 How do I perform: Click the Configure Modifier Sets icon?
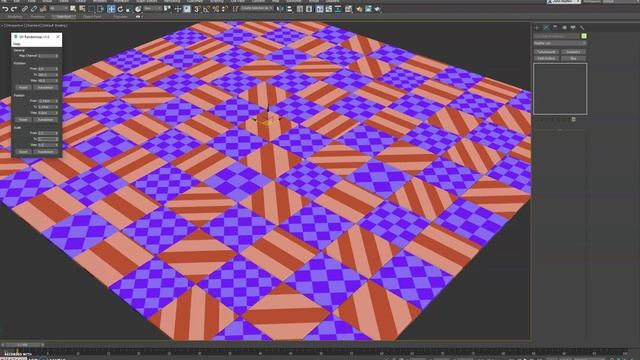coord(573,119)
